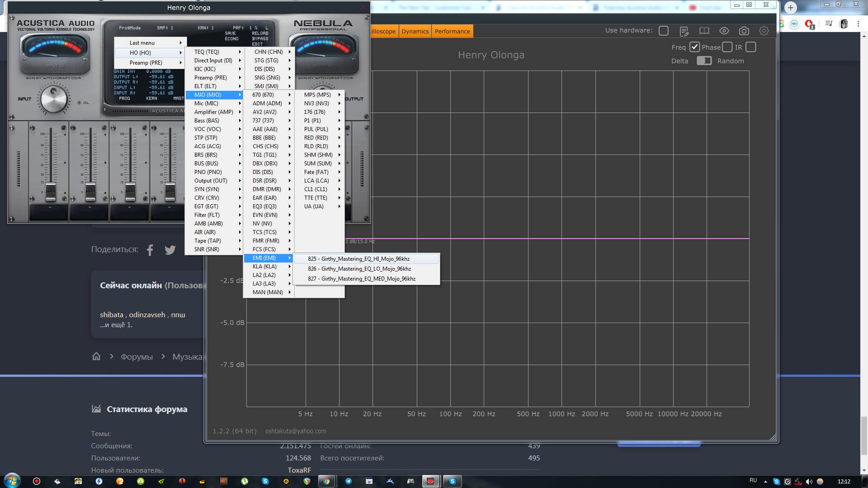This screenshot has width=868, height=488.
Task: Open a new Chrome tab with plus button
Action: [x=790, y=8]
